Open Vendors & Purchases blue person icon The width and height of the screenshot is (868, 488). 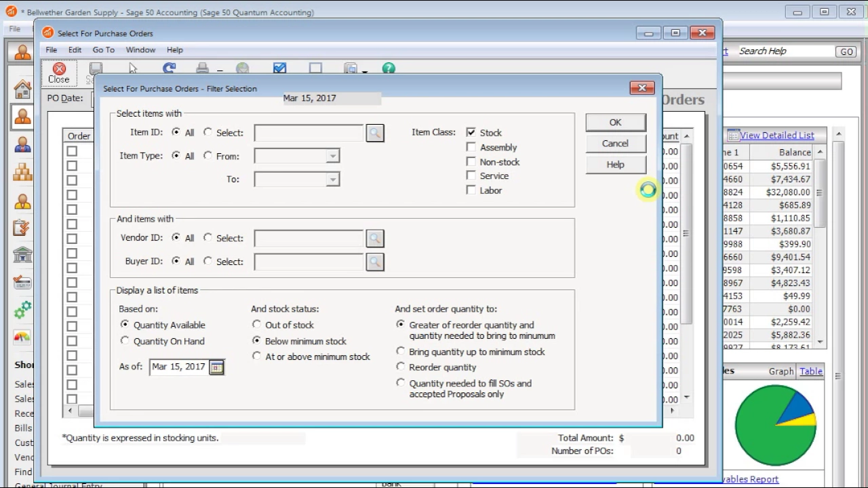click(22, 144)
